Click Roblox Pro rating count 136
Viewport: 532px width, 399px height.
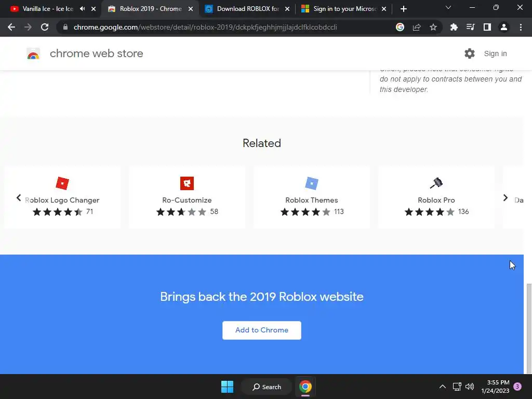(463, 212)
